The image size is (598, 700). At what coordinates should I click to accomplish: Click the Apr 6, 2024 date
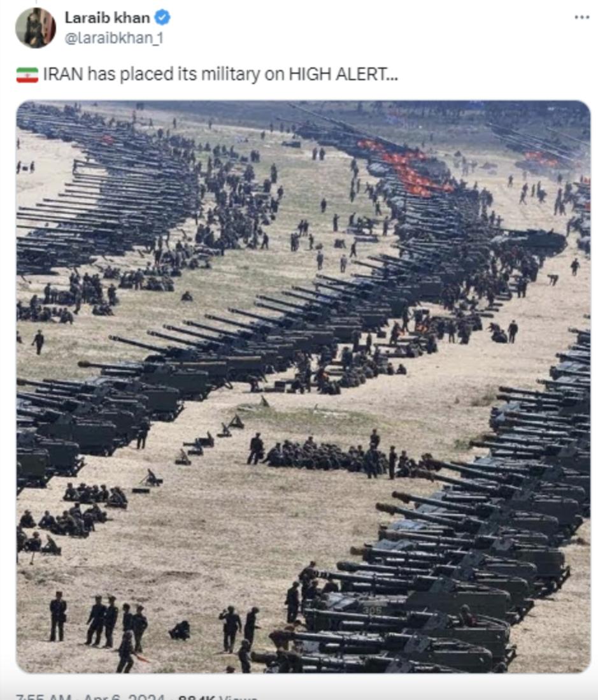point(125,696)
